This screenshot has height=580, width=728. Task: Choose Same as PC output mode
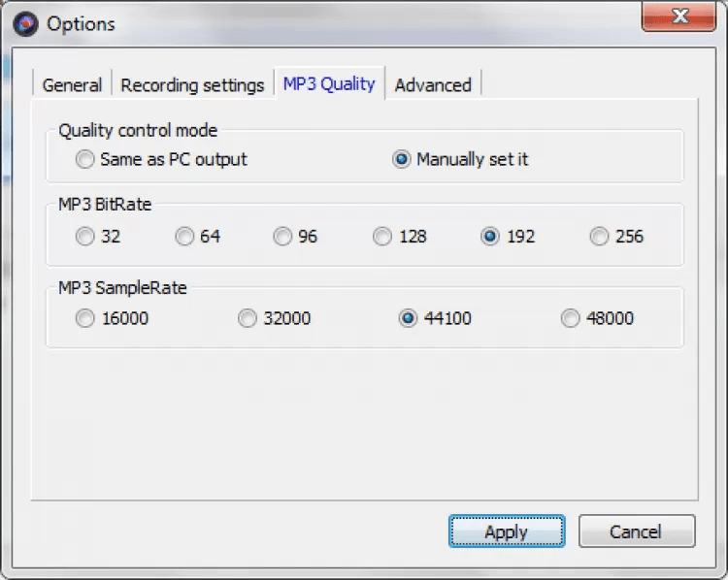(x=86, y=159)
